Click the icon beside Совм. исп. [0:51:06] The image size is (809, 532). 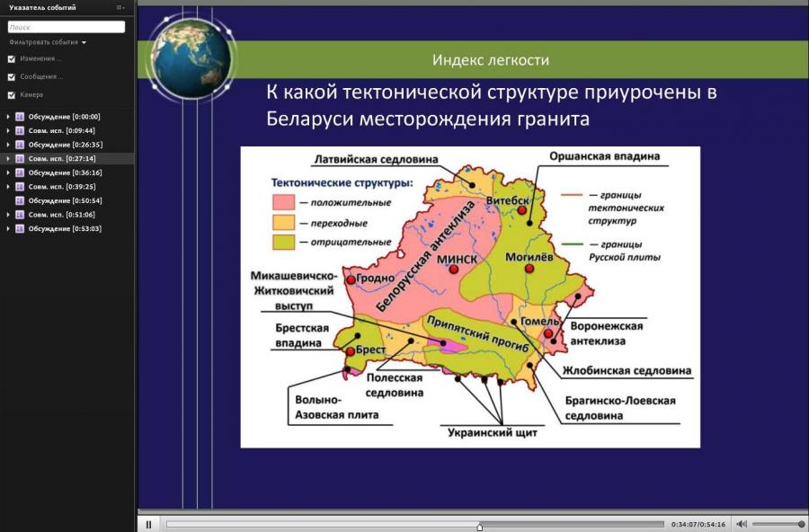pos(20,214)
